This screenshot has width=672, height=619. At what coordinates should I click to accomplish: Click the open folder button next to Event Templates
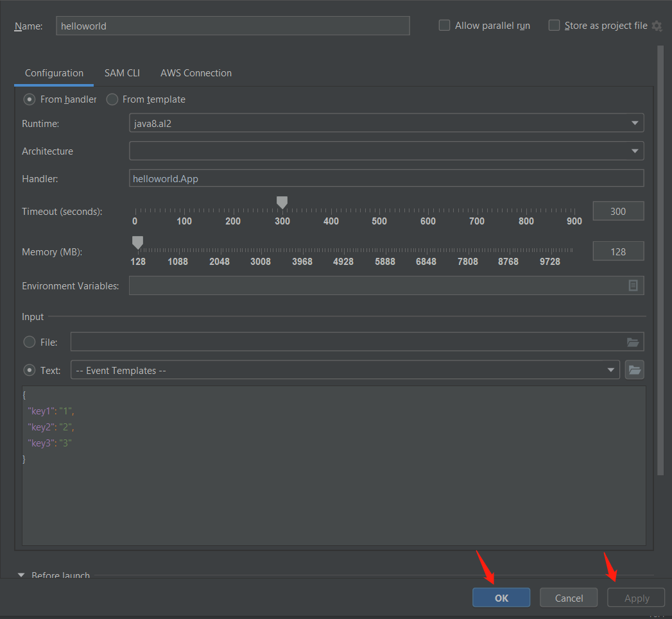pyautogui.click(x=634, y=370)
